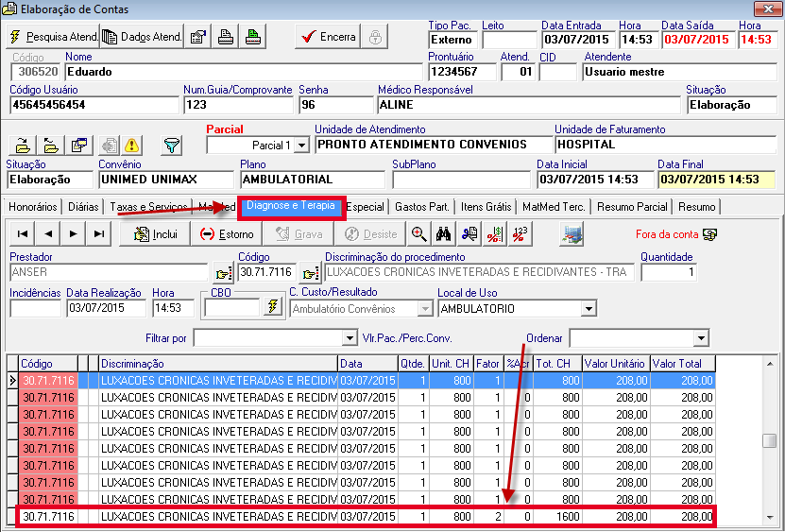Switch to the Especial tab
This screenshot has height=532, width=785.
(x=366, y=206)
